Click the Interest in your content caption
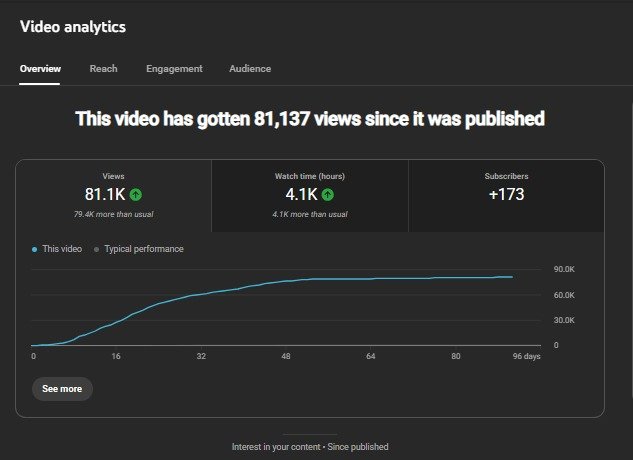The width and height of the screenshot is (633, 460). 310,447
